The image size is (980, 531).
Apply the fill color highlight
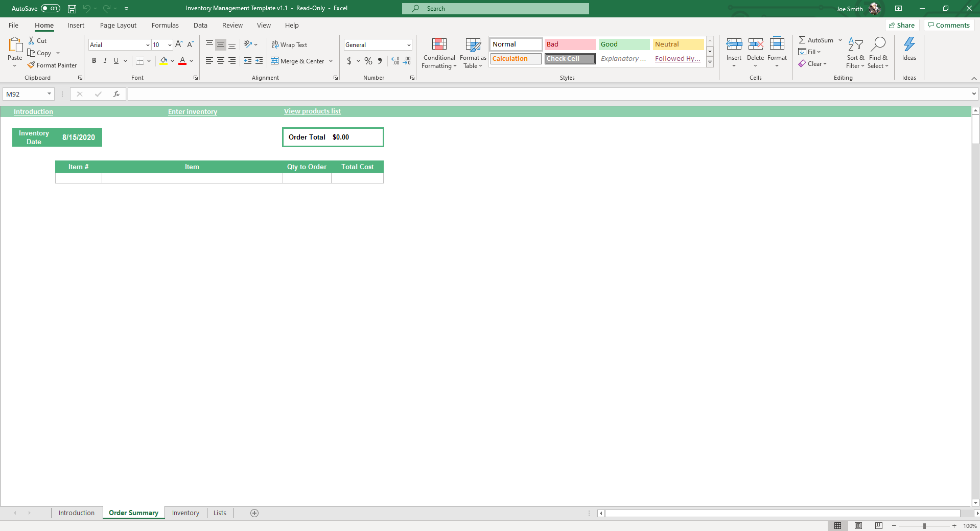164,61
